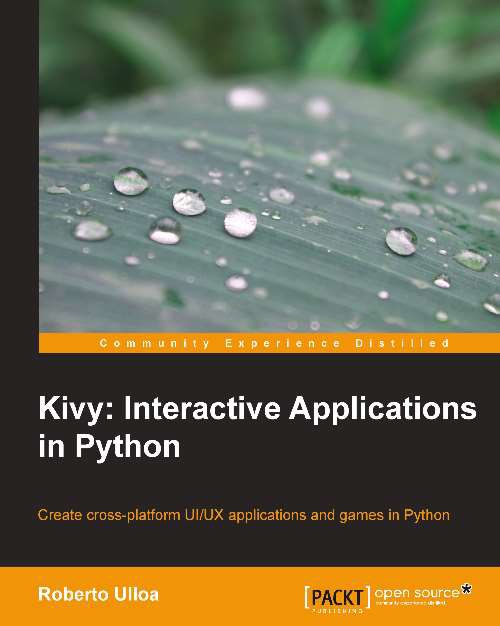Click the word 'Applications' in the title
Image resolution: width=500 pixels, height=626 pixels.
[383, 411]
